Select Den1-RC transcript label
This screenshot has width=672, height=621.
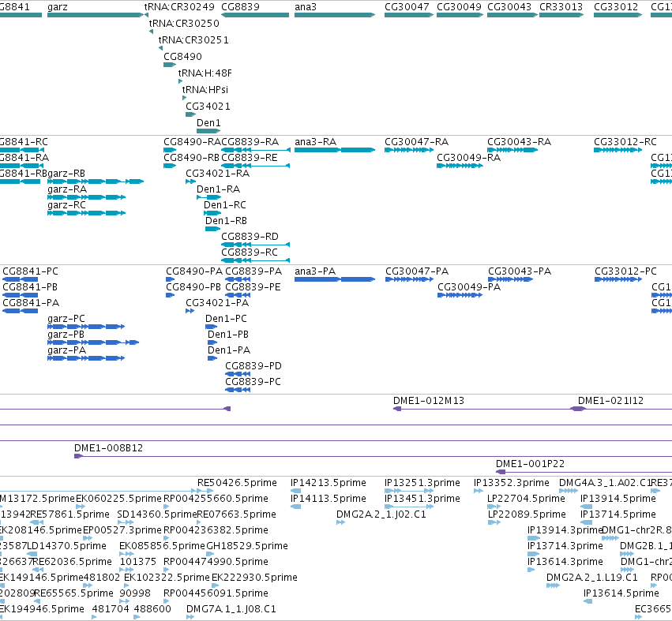point(225,205)
